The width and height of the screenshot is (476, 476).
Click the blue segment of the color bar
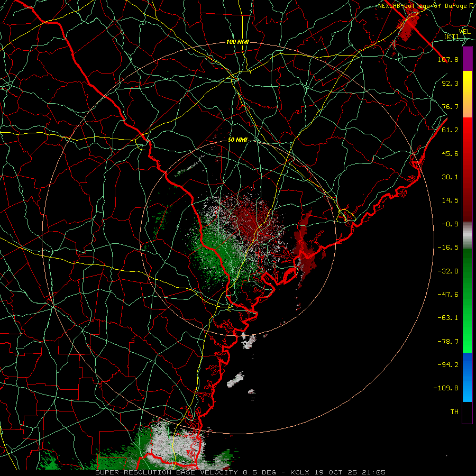pyautogui.click(x=467, y=377)
